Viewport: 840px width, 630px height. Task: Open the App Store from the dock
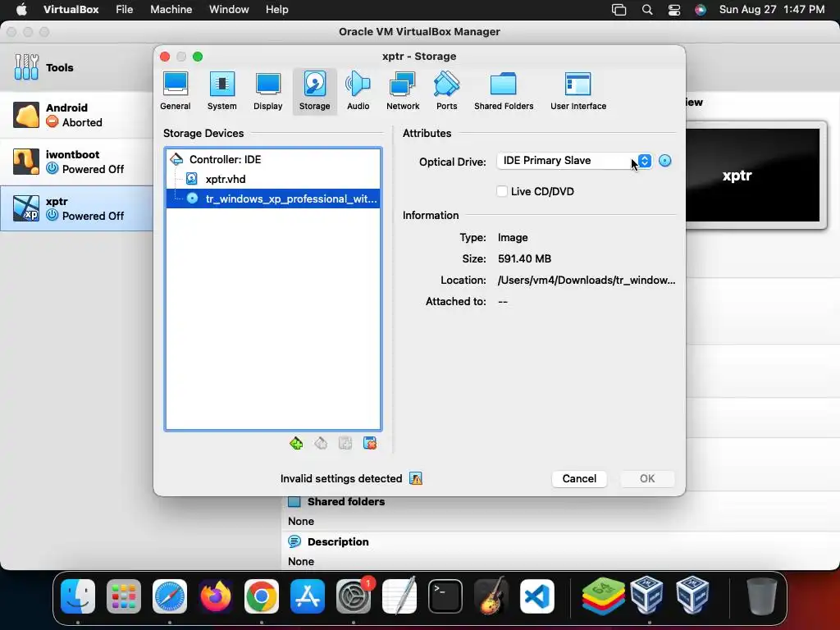pos(308,596)
